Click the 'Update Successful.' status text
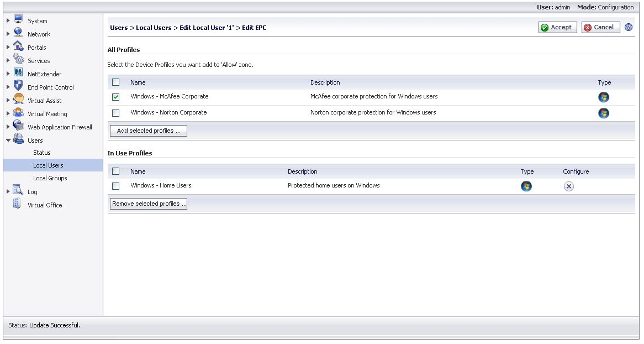The height and width of the screenshot is (344, 644). [x=55, y=325]
